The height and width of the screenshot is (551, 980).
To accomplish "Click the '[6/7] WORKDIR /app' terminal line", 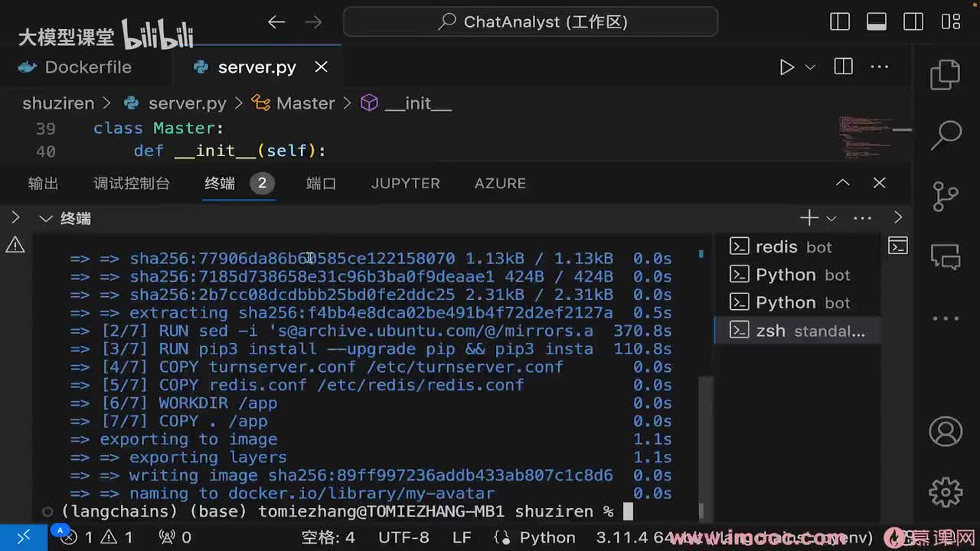I will pyautogui.click(x=189, y=403).
